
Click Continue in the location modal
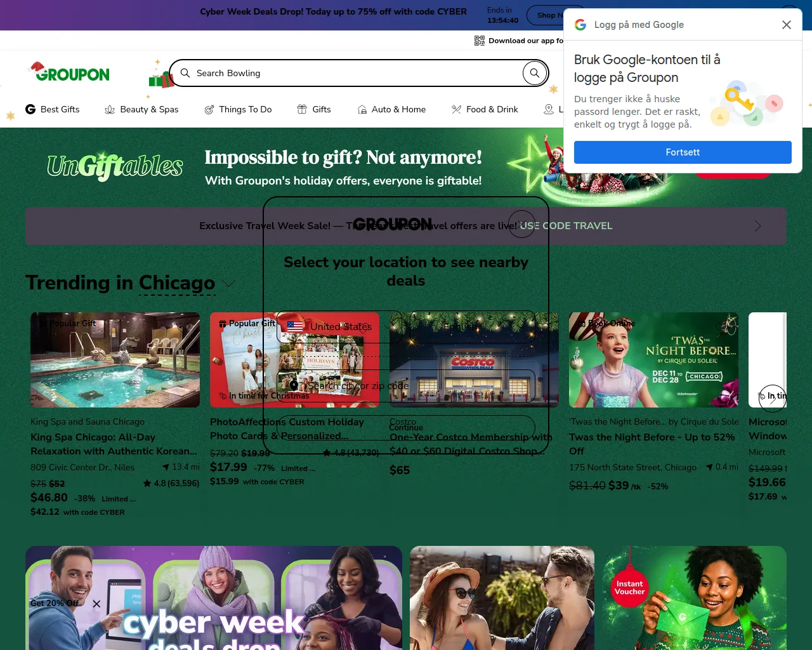tap(406, 428)
